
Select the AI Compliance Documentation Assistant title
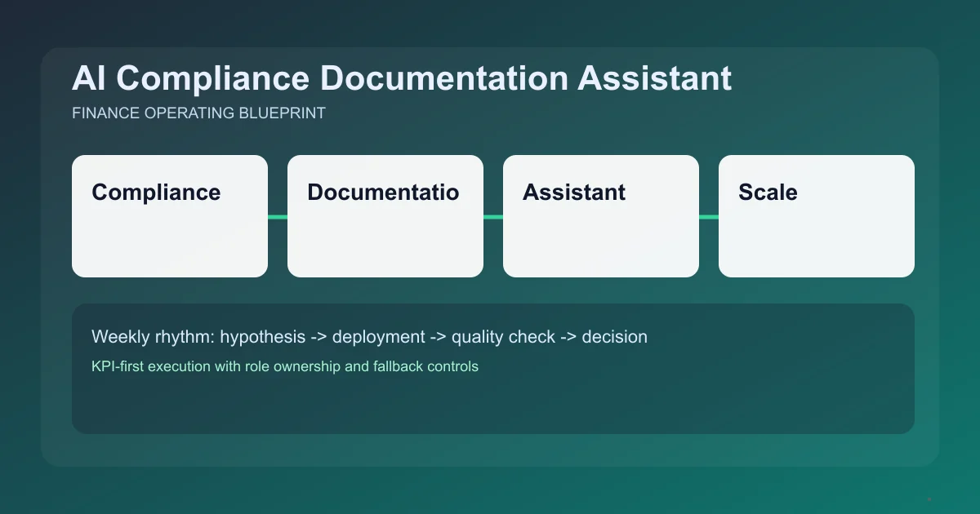(402, 78)
